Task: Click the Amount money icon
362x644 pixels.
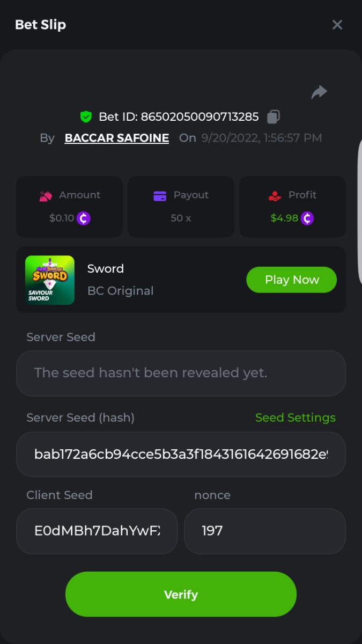Action: pos(46,195)
